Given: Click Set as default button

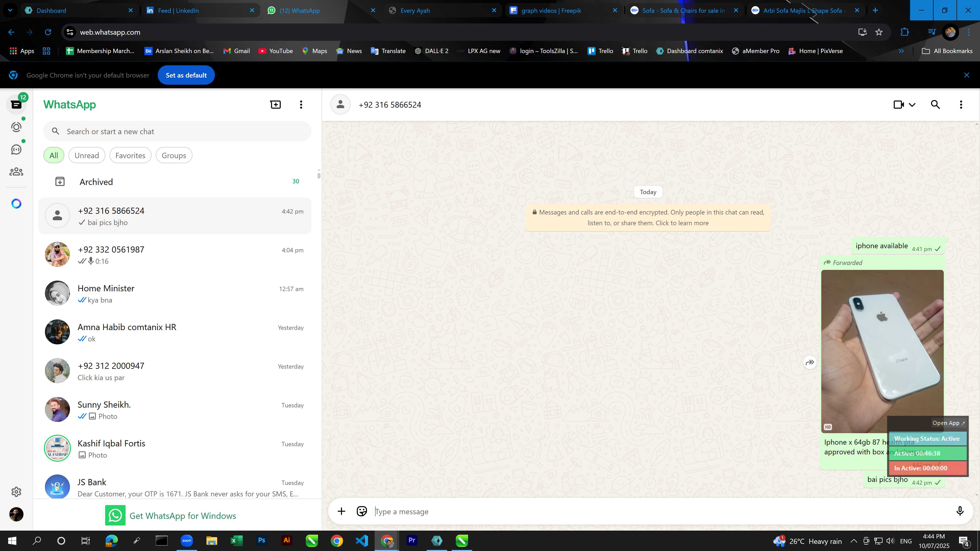Looking at the screenshot, I should click(x=186, y=75).
